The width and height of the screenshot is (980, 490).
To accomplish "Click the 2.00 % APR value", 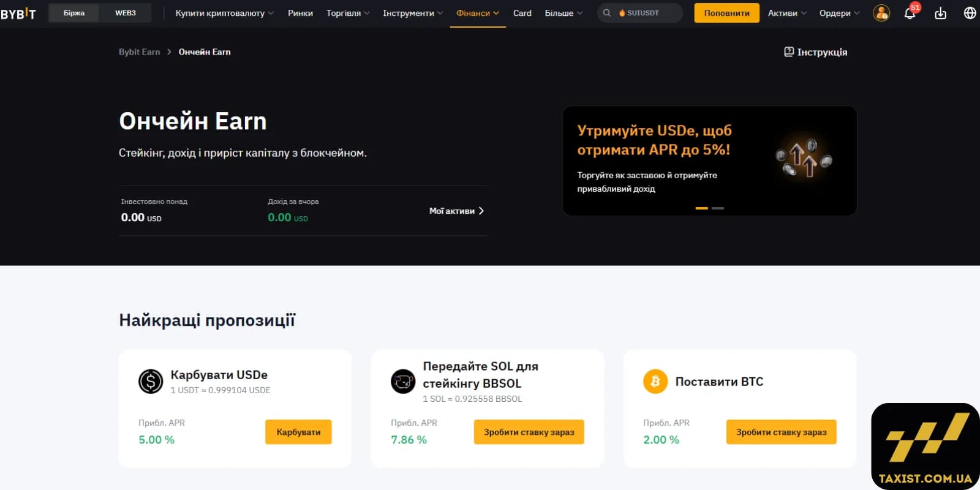I will coord(661,440).
